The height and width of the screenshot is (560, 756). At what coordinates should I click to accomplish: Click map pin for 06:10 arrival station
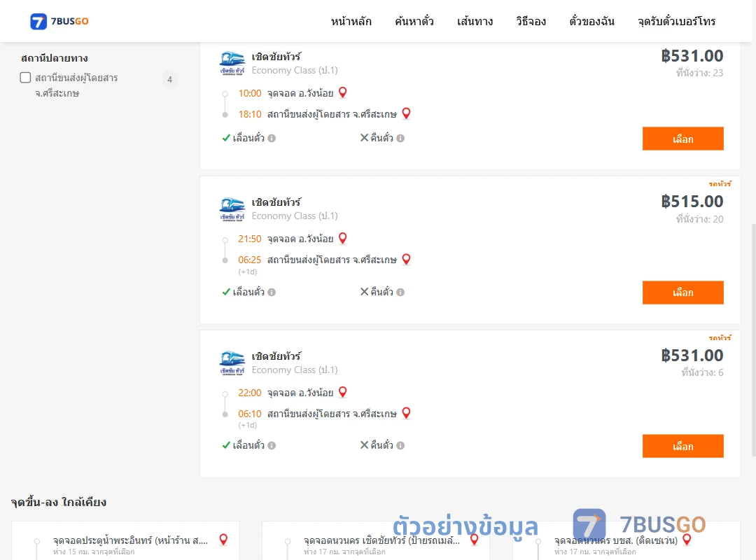407,413
